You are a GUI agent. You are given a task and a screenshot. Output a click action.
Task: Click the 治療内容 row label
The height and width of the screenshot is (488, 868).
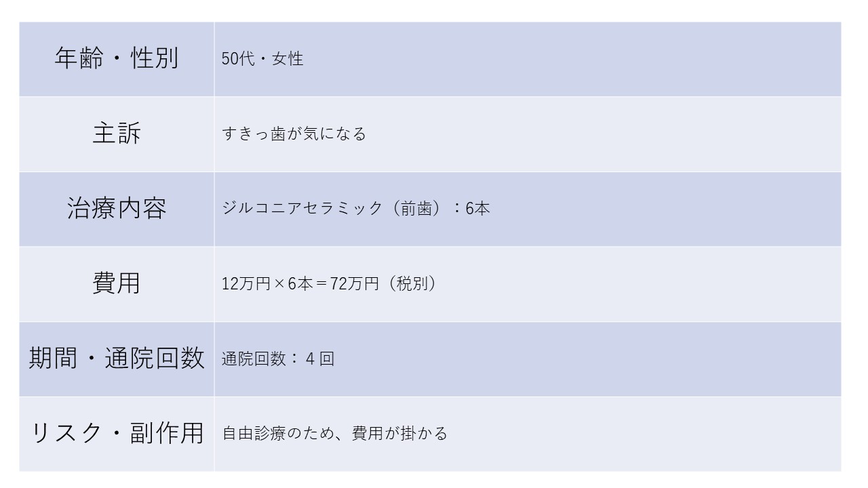pos(117,208)
